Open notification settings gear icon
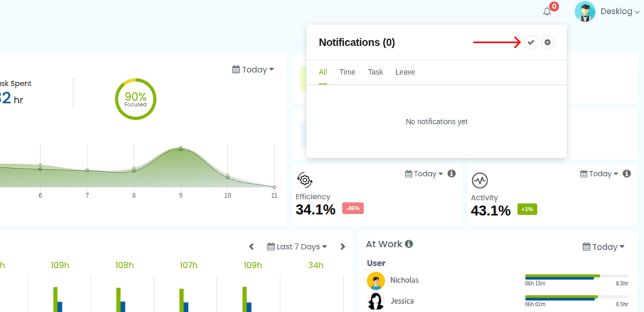This screenshot has height=312, width=644. (x=548, y=42)
